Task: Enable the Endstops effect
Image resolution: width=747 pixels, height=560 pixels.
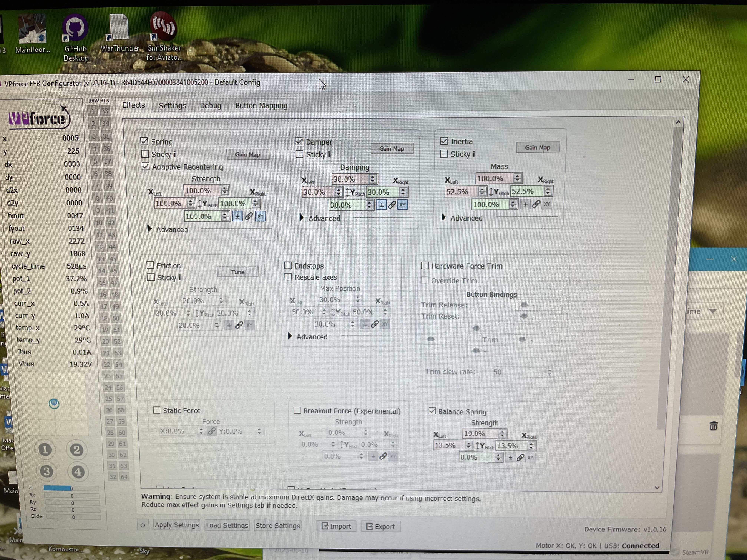Action: 288,265
